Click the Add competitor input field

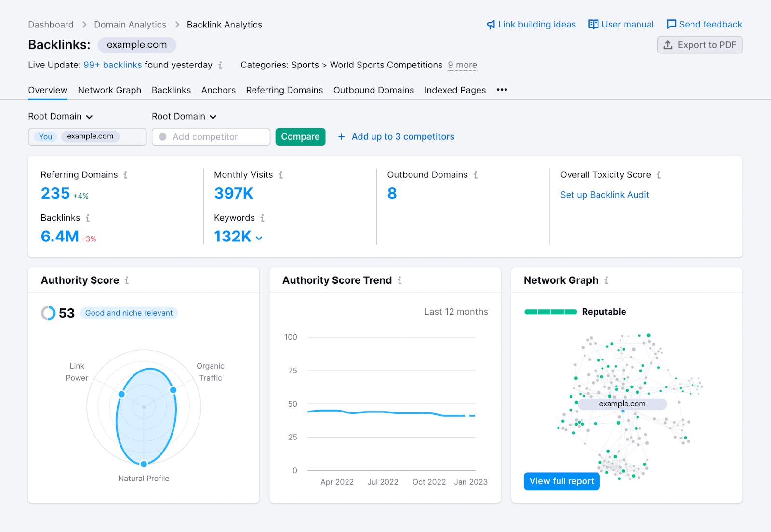click(211, 137)
